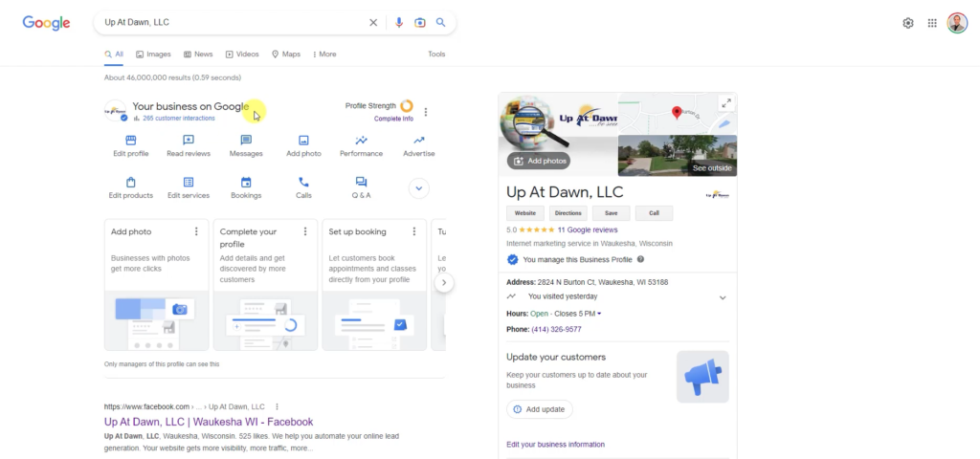Open Edit products bag icon
Image resolution: width=980 pixels, height=459 pixels.
pyautogui.click(x=130, y=183)
